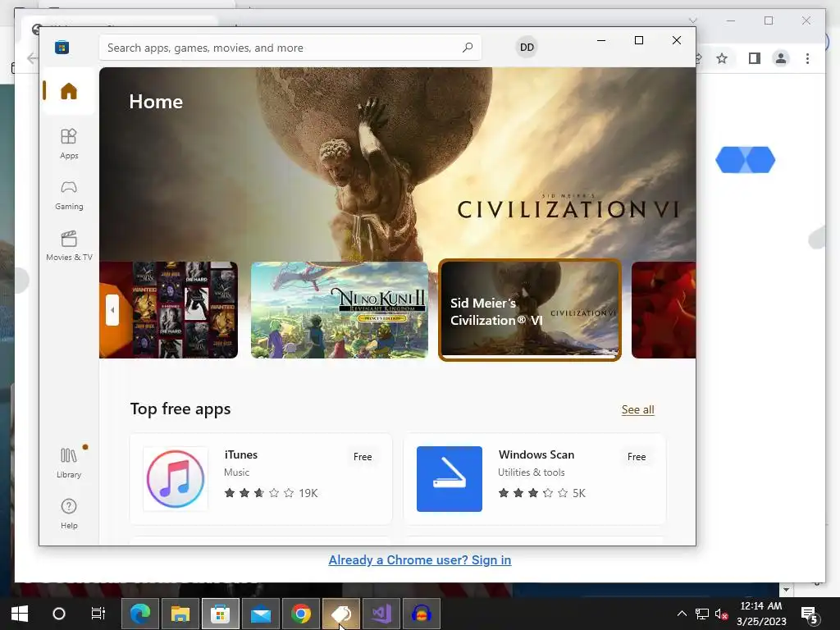840x630 pixels.
Task: Open the headphones app on taskbar
Action: coord(422,614)
